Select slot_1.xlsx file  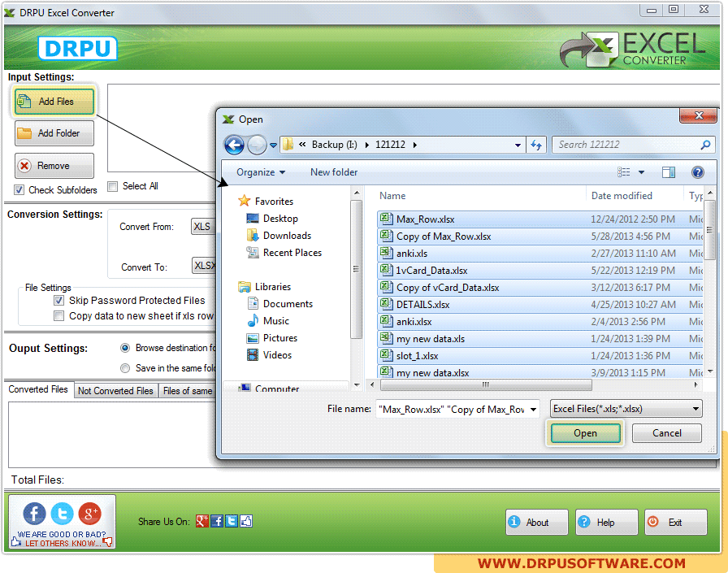tap(539, 356)
